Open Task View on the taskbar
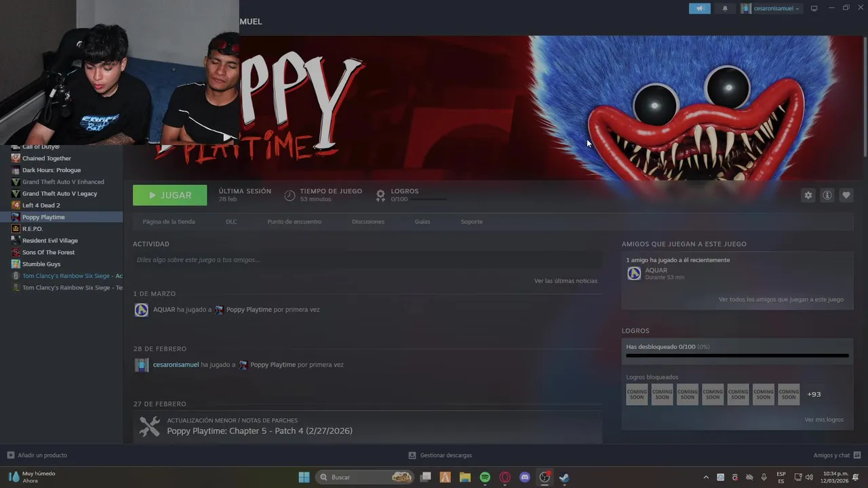 pyautogui.click(x=426, y=477)
